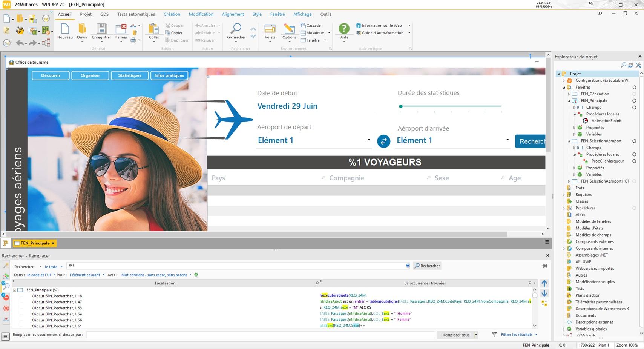This screenshot has width=644, height=349.
Task: Click the Infos pratiques button
Action: (169, 75)
